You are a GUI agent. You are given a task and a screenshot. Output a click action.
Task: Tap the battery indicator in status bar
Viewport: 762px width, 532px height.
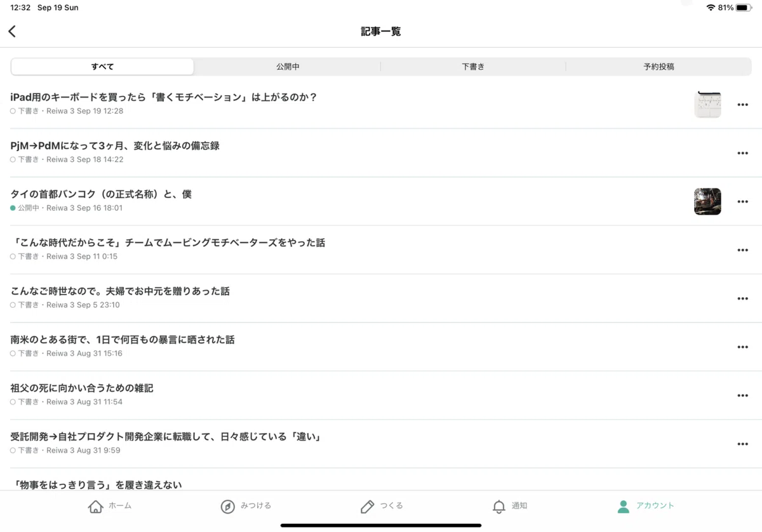745,8
